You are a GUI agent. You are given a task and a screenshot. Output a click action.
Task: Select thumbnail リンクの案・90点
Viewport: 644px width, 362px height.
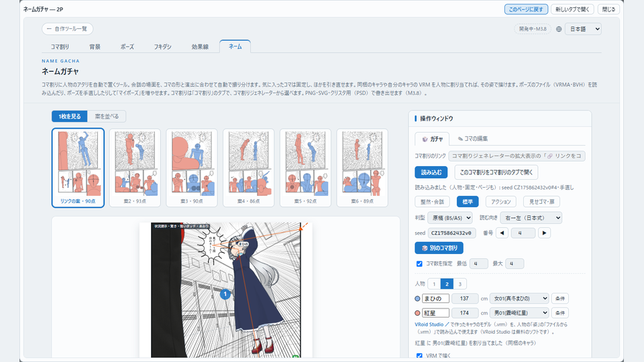[78, 168]
